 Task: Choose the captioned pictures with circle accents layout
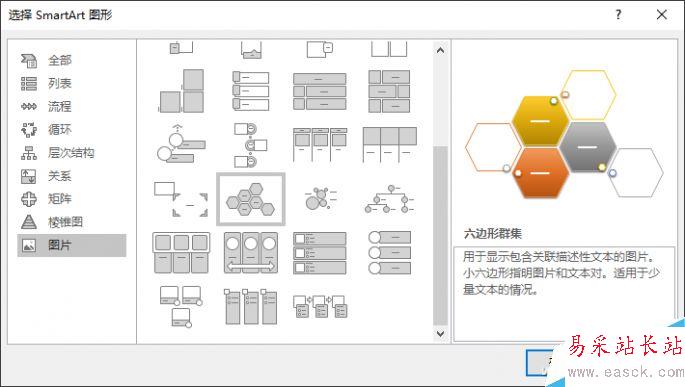(181, 307)
